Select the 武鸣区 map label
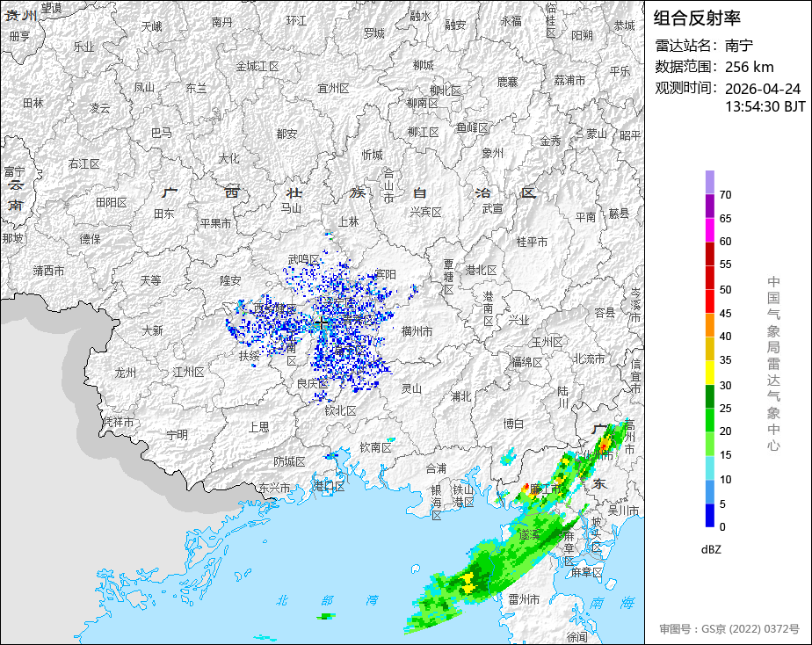 [x=304, y=259]
